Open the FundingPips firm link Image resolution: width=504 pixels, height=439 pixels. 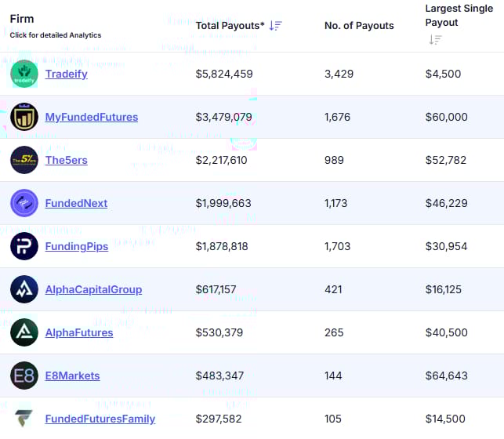pyautogui.click(x=77, y=246)
